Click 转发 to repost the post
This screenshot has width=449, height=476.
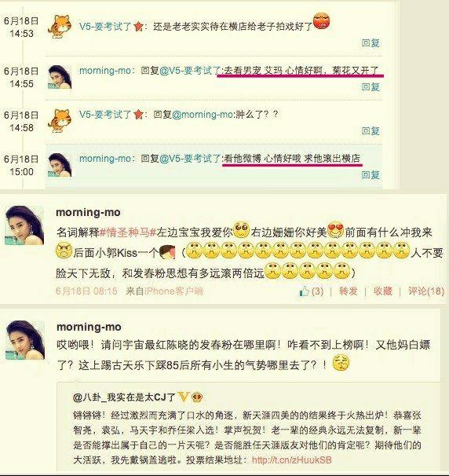tap(348, 291)
